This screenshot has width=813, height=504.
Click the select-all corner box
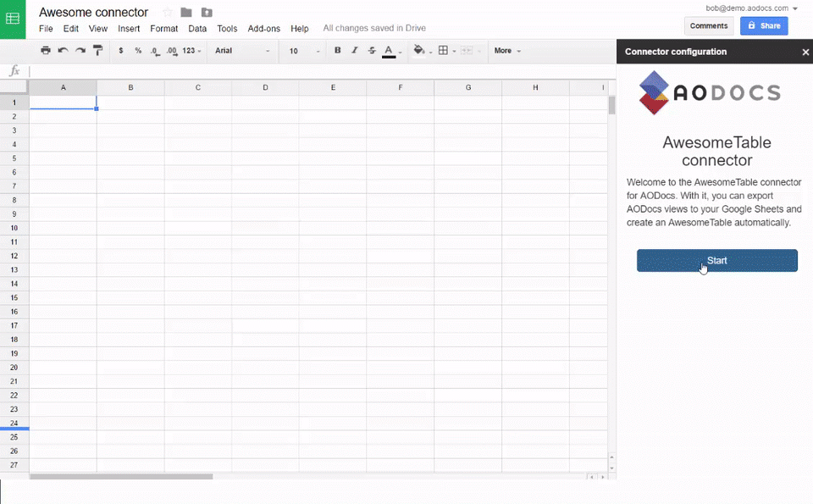tap(14, 87)
